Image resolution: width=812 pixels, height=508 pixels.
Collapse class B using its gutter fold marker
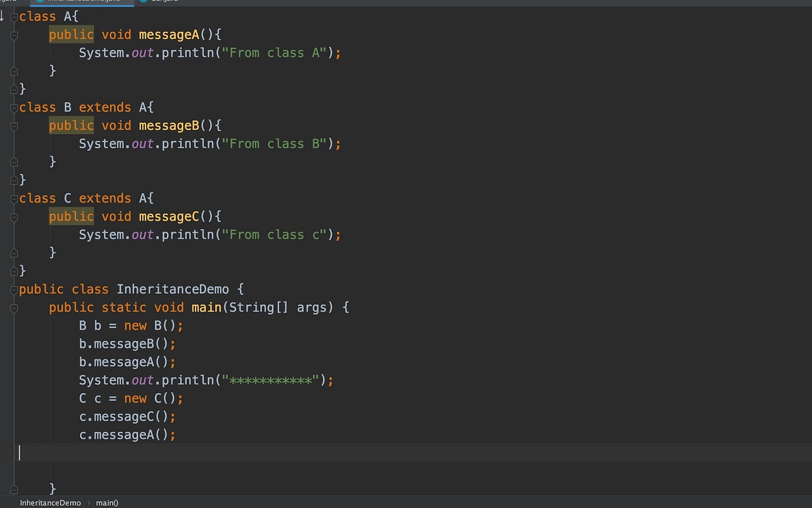coord(13,107)
